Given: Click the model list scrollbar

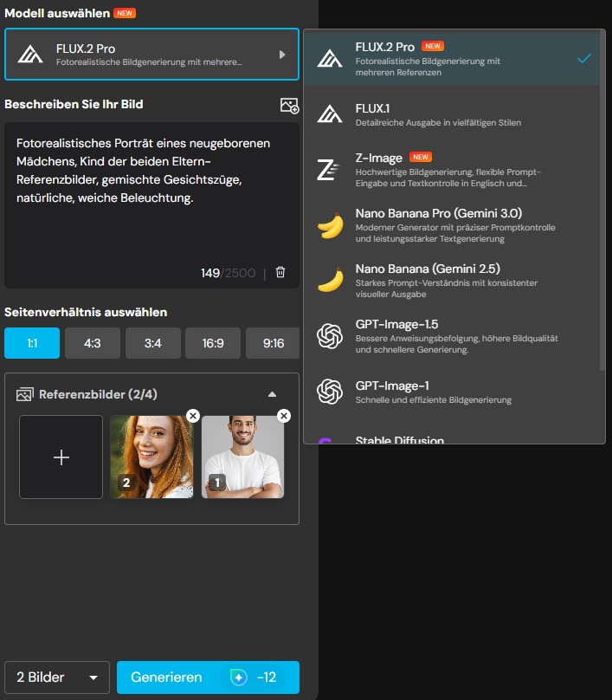Looking at the screenshot, I should coord(602,201).
